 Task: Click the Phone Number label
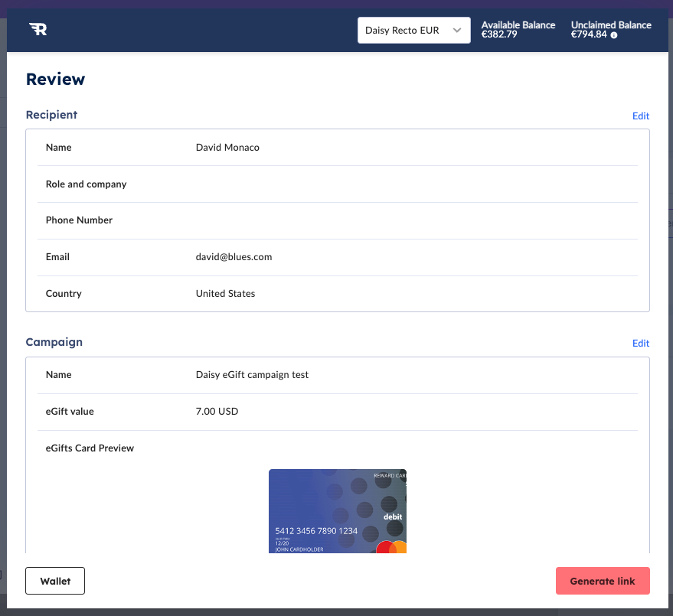tap(79, 220)
